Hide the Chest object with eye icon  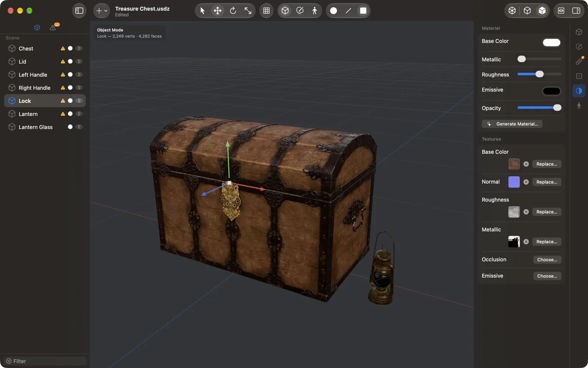coord(79,49)
